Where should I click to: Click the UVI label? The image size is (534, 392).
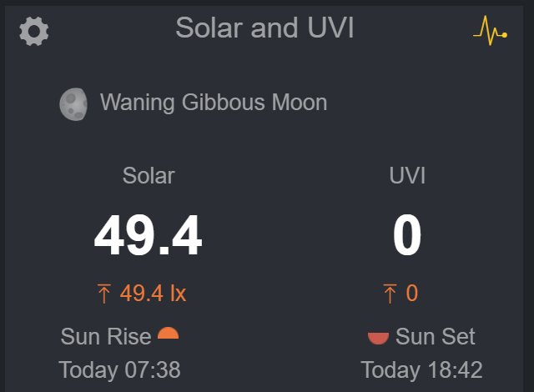407,176
